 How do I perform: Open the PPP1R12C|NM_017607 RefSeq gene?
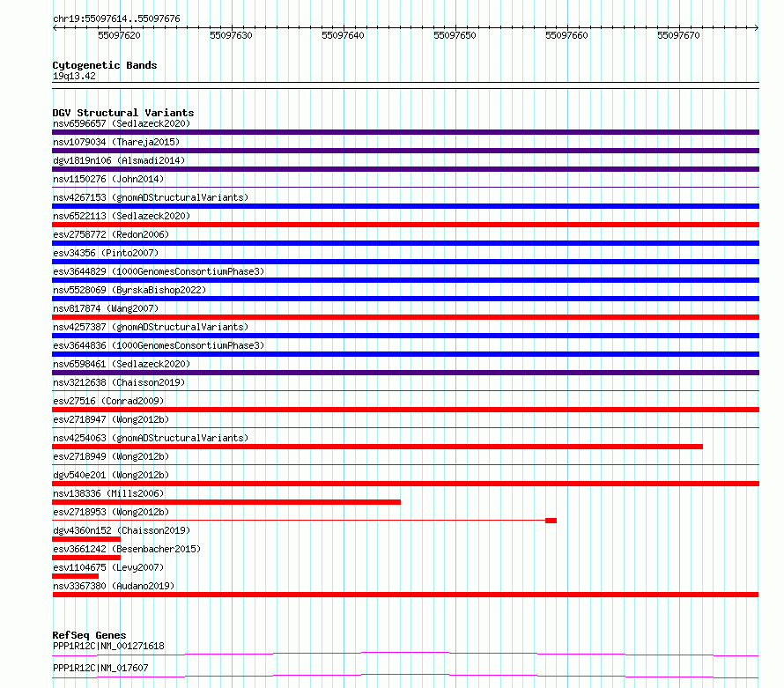click(x=100, y=668)
